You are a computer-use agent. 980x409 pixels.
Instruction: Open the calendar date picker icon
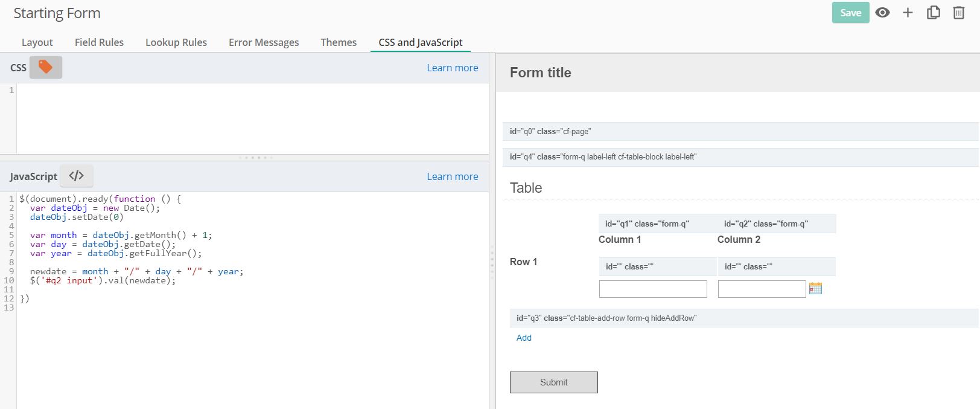pyautogui.click(x=815, y=289)
